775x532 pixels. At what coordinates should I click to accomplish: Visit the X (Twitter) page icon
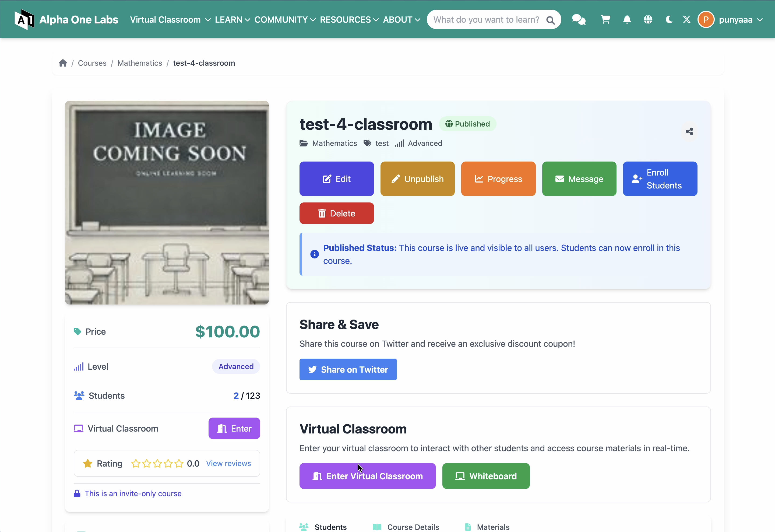tap(687, 19)
